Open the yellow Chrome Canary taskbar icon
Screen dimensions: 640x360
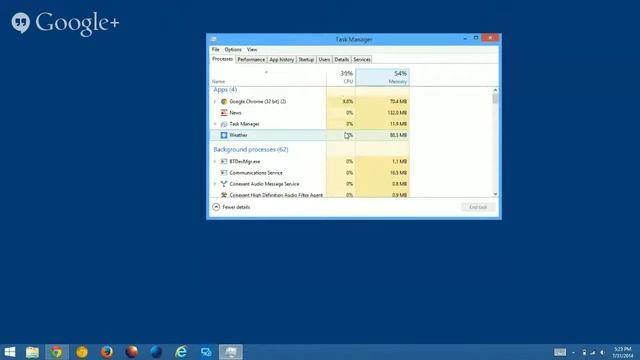pos(82,352)
